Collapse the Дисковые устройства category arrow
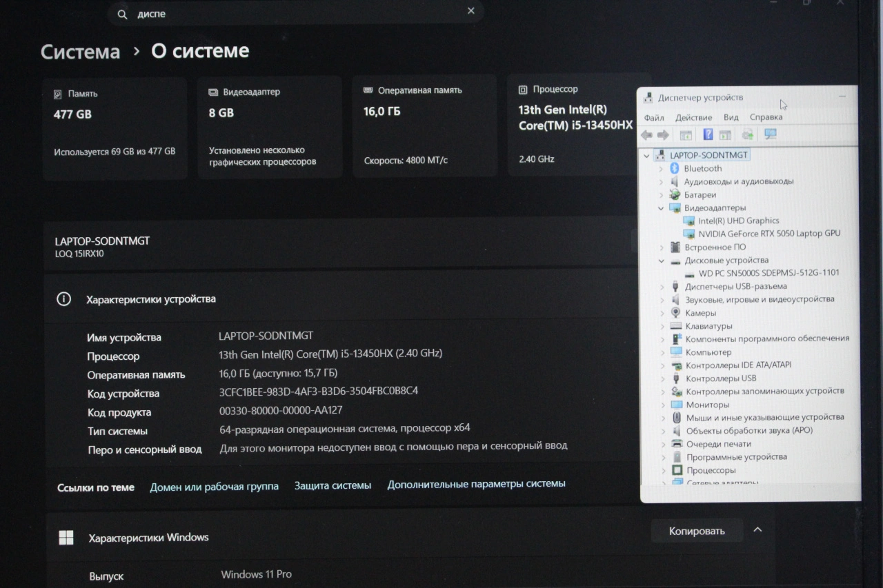The image size is (883, 588). pos(661,261)
